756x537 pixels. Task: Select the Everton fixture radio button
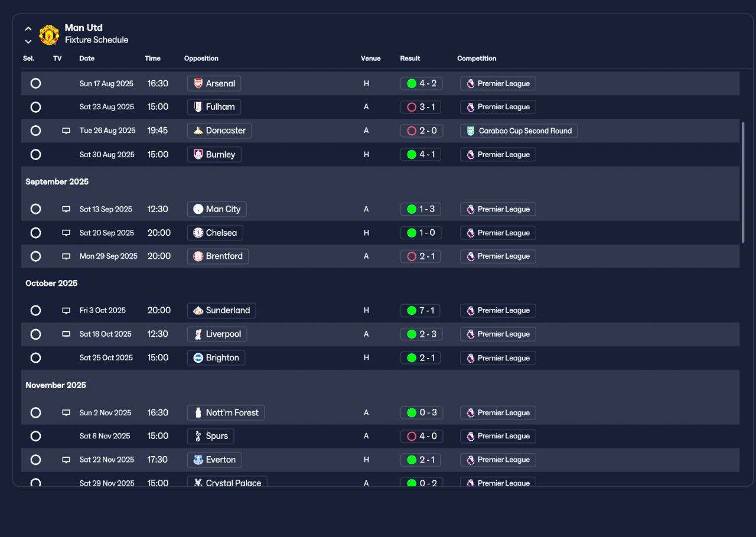[x=35, y=460]
